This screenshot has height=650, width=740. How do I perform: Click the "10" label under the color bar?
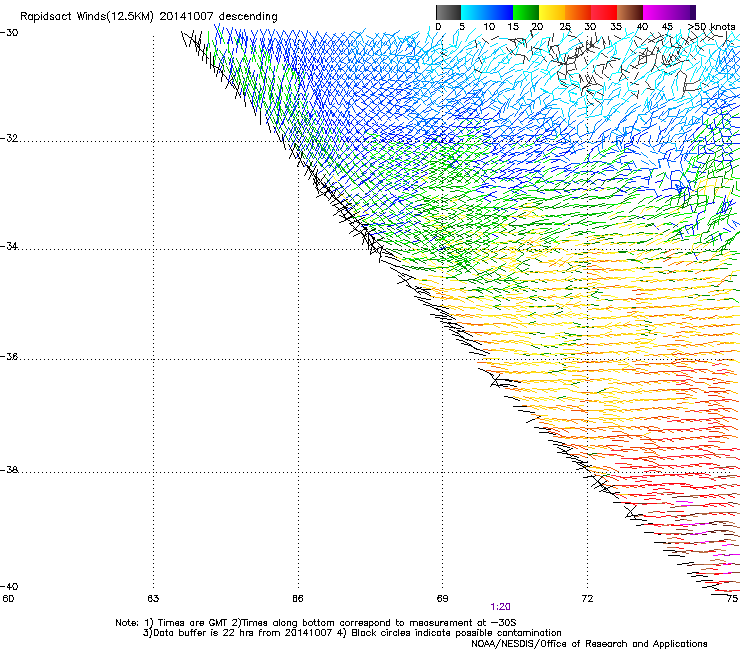tap(489, 27)
